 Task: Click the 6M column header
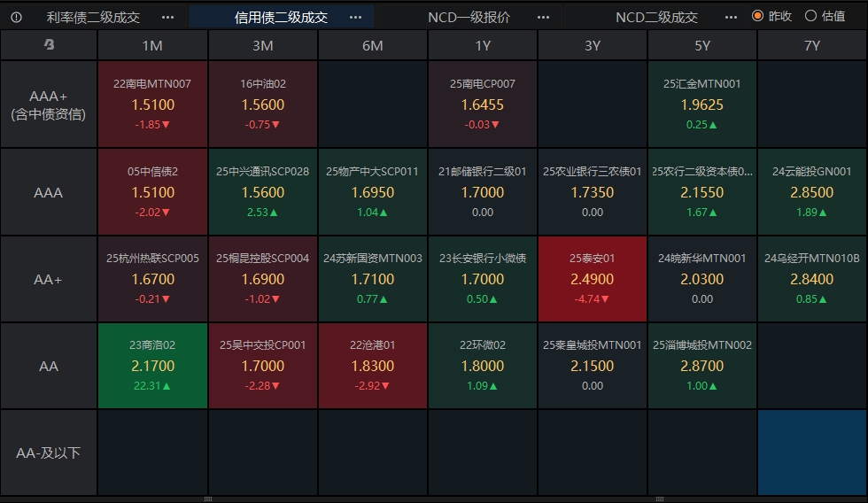coord(373,45)
